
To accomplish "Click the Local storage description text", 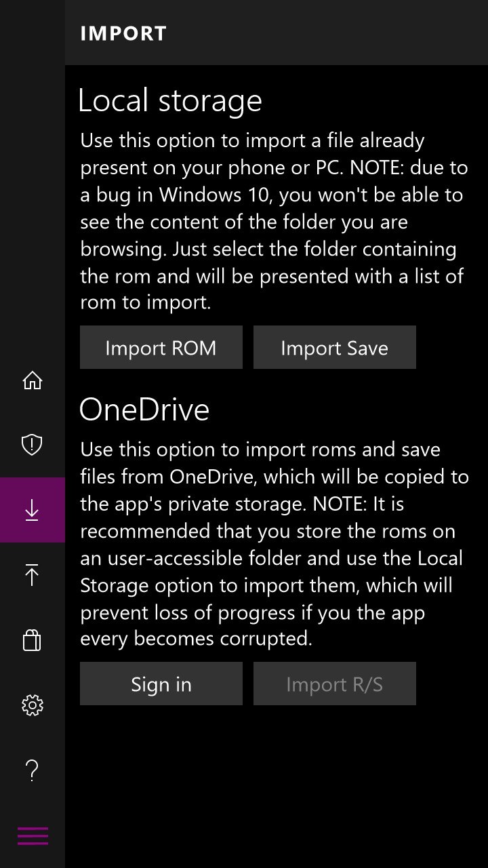I will (x=273, y=222).
